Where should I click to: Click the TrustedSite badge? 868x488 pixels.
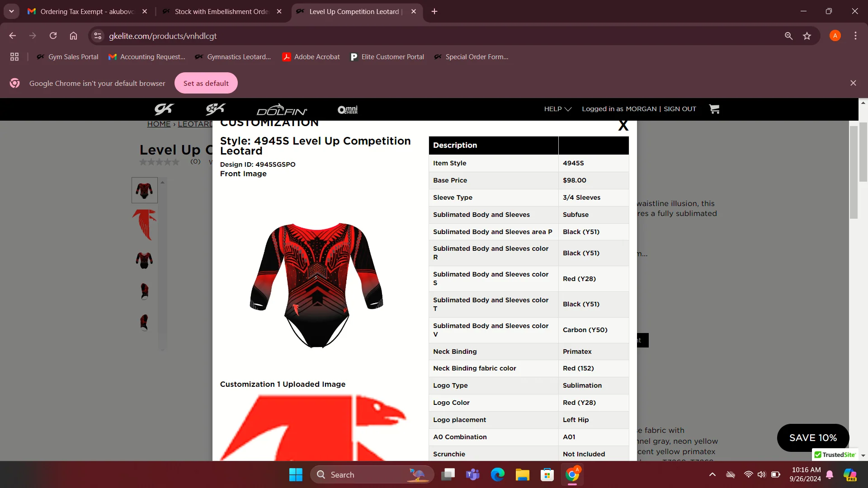click(x=835, y=455)
